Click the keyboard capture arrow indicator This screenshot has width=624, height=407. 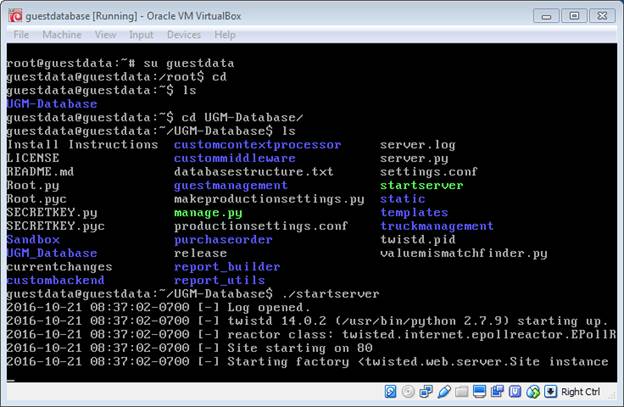551,391
